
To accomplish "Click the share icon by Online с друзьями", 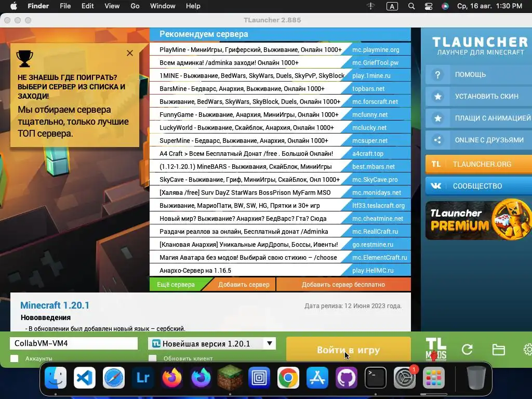I will [437, 140].
